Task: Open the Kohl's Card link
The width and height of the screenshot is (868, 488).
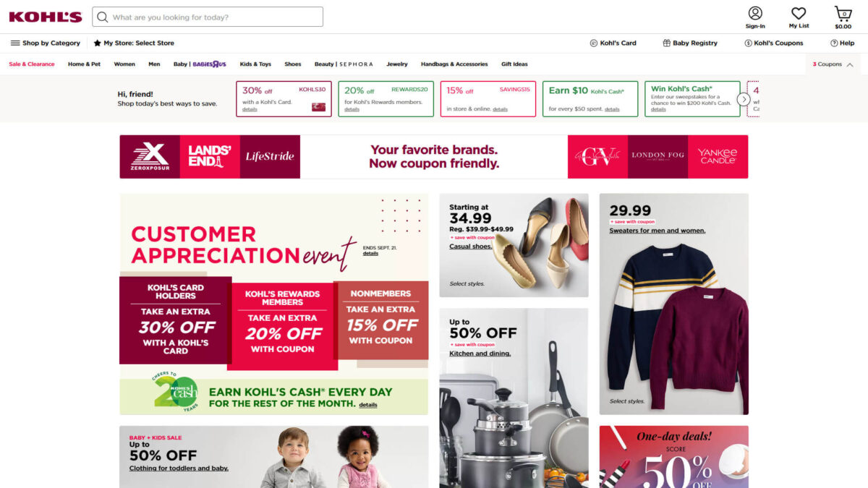Action: click(613, 43)
